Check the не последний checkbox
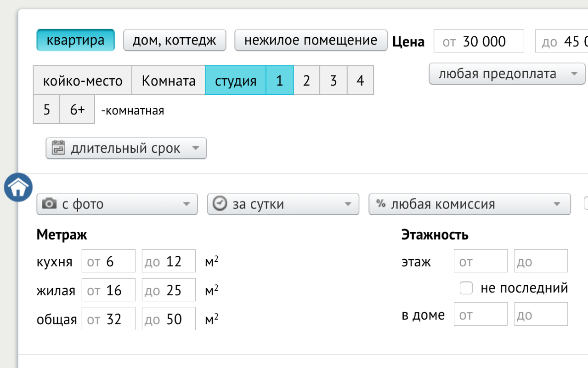This screenshot has height=368, width=588. (466, 287)
